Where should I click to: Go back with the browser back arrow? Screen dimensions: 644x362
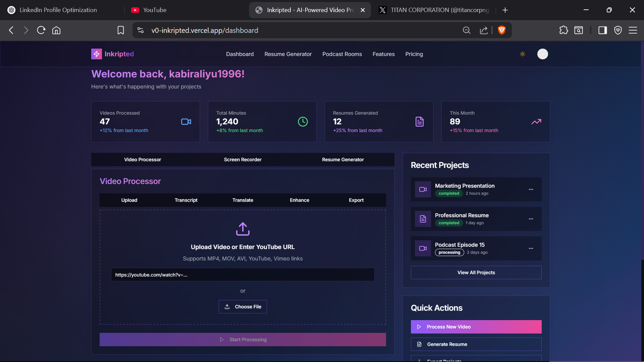(11, 30)
